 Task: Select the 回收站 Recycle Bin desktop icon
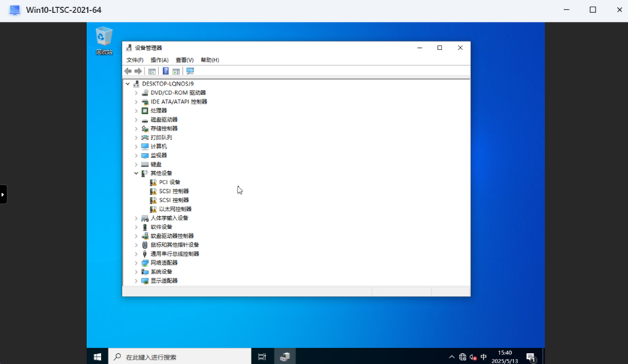click(x=104, y=41)
